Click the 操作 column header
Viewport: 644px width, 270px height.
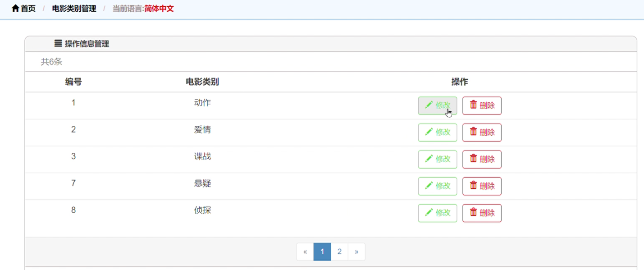[x=460, y=82]
